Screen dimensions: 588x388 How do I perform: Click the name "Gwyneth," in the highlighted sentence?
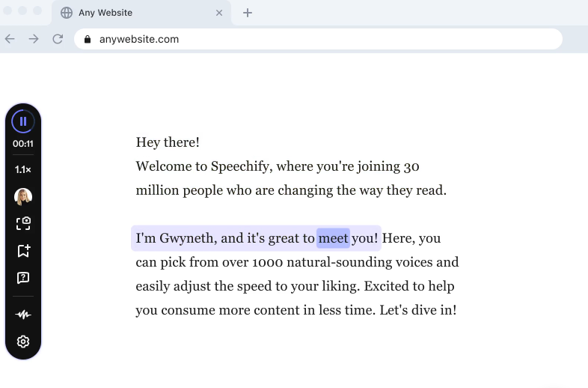(189, 238)
